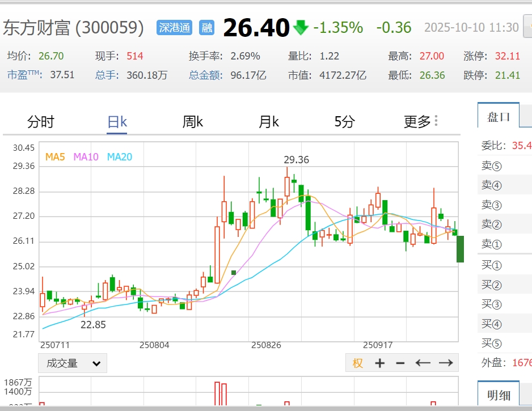Click the 250917 date label on chart axis

point(378,345)
